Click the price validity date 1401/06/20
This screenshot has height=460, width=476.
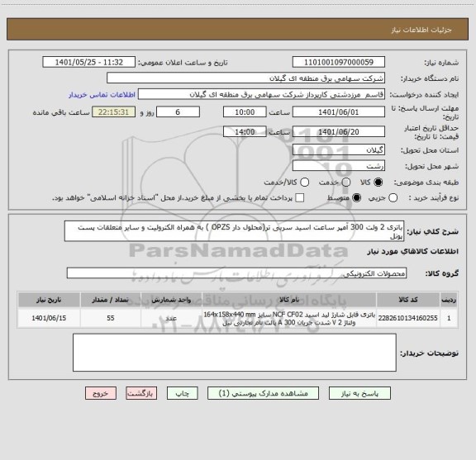tap(339, 131)
